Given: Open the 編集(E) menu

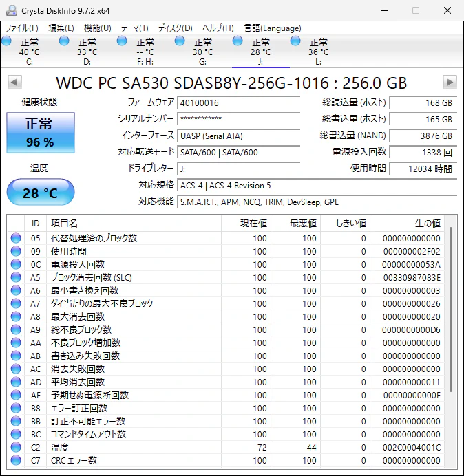Looking at the screenshot, I should pos(61,28).
